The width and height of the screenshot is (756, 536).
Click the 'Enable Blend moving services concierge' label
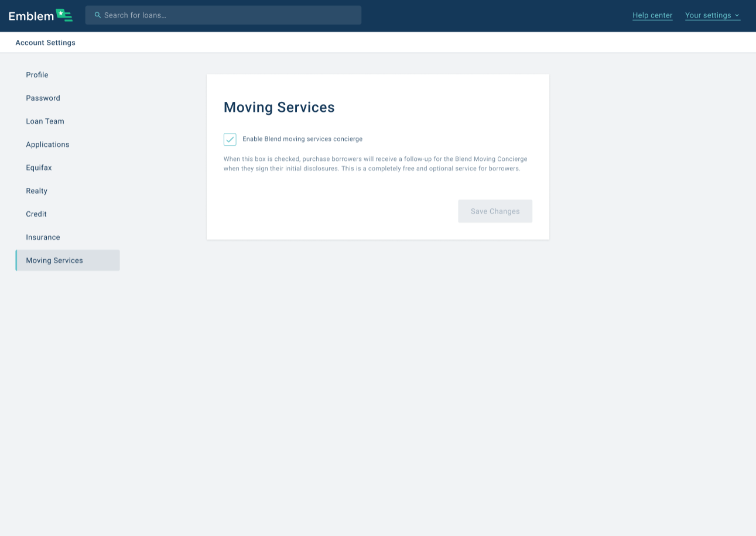click(x=303, y=139)
